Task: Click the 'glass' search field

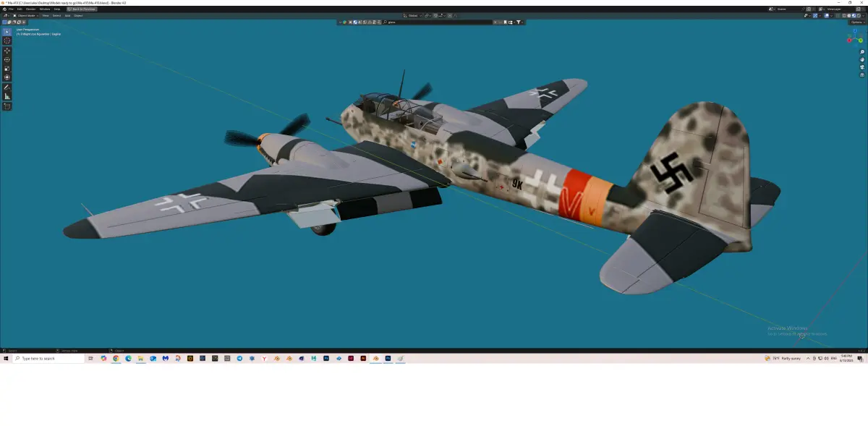Action: click(x=438, y=22)
